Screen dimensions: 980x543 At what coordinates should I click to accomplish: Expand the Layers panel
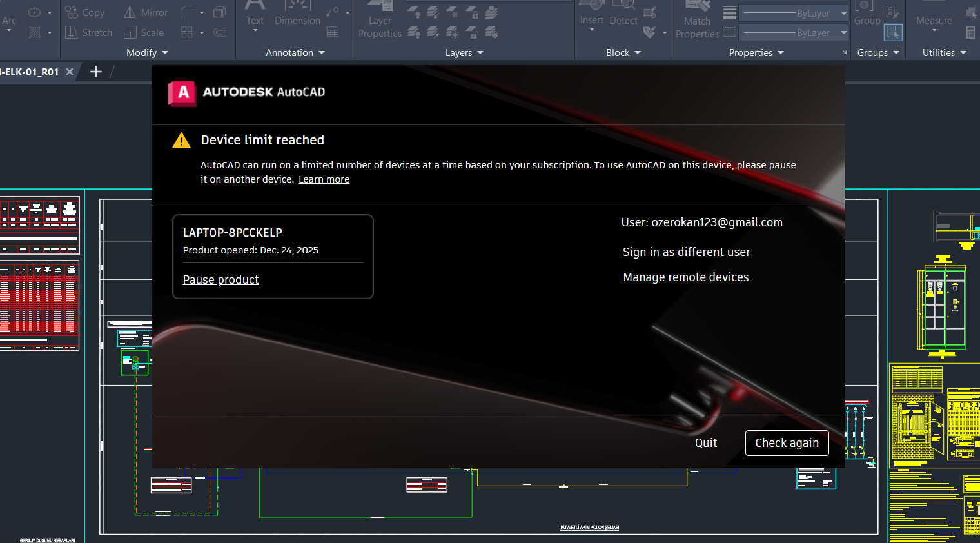tap(464, 53)
